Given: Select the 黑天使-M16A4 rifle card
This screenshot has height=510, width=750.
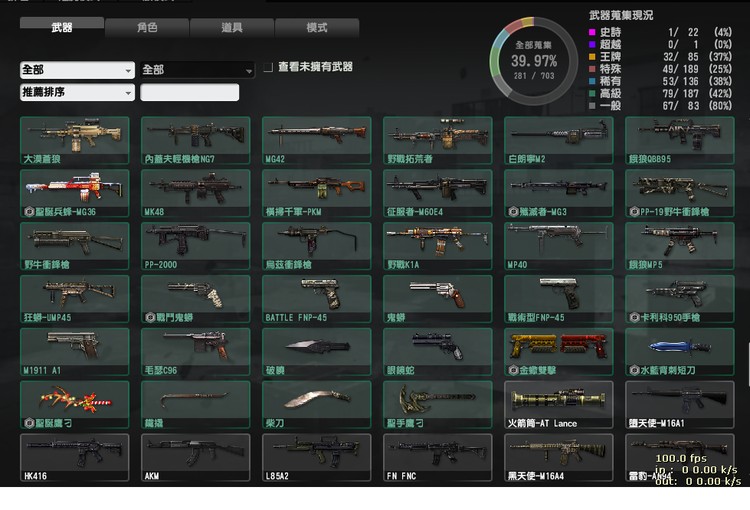Looking at the screenshot, I should point(559,457).
